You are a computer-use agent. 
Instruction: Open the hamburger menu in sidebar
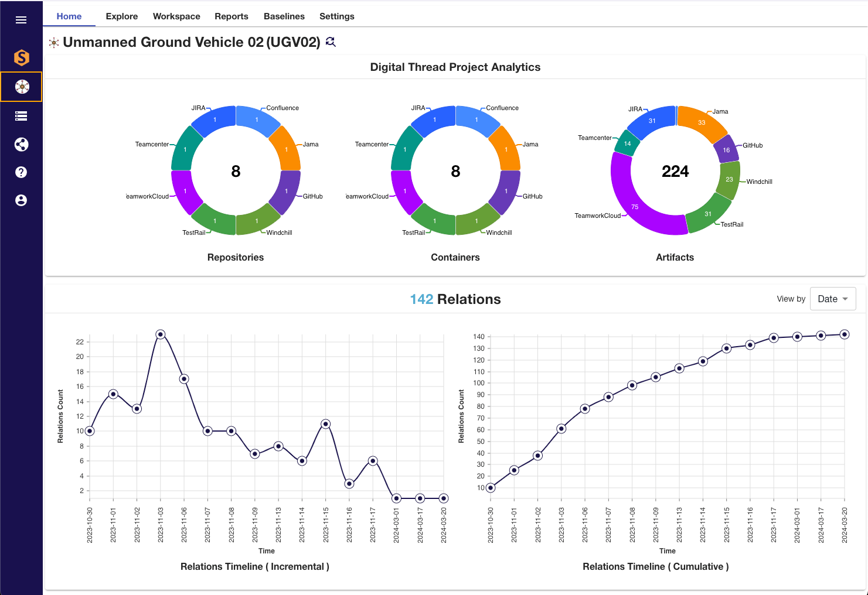click(x=21, y=20)
